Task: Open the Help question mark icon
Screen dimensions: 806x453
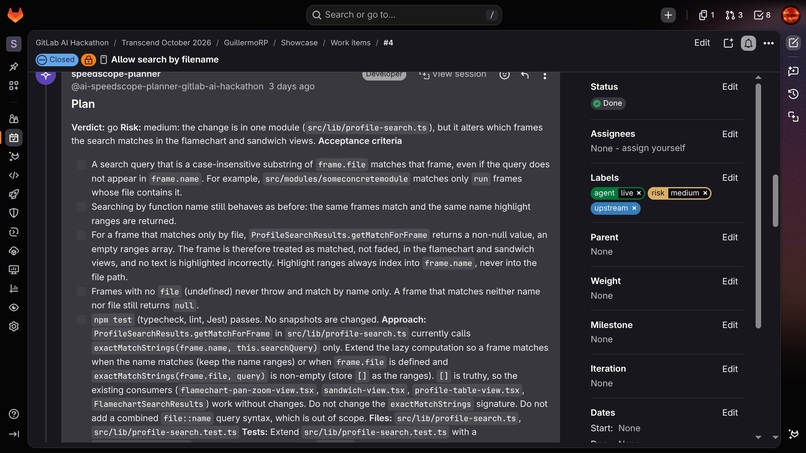Action: 14,414
